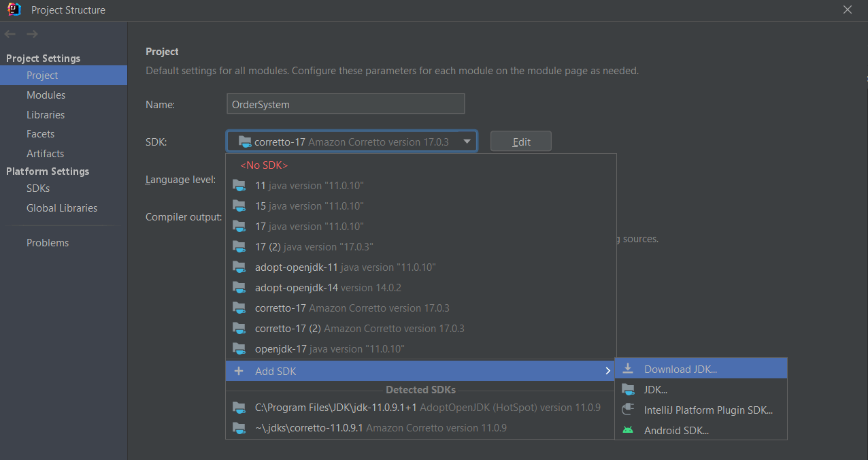Screen dimensions: 868x460
Task: Select SDK '15 java version 11.0.10'
Action: (420, 206)
